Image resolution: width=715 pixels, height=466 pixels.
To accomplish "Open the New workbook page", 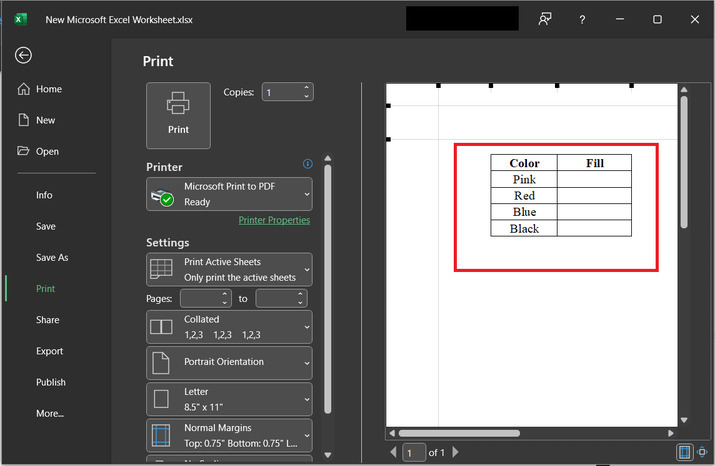I will point(36,120).
